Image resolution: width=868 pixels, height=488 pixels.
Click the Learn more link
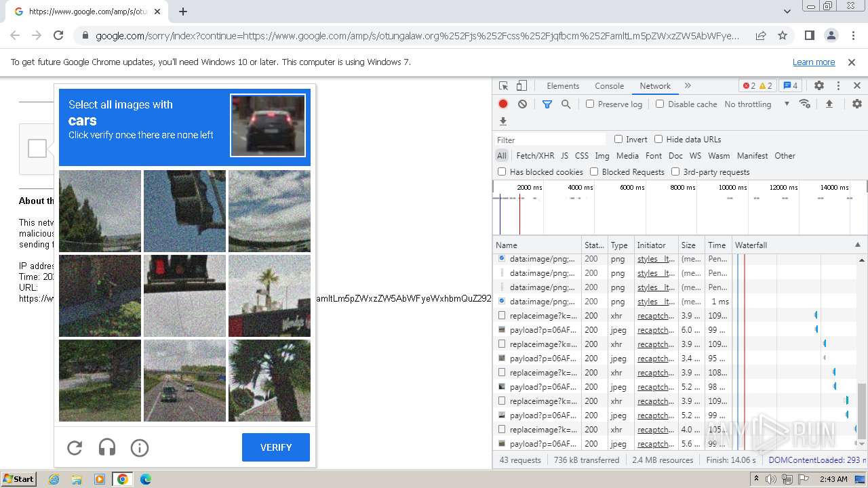coord(814,62)
